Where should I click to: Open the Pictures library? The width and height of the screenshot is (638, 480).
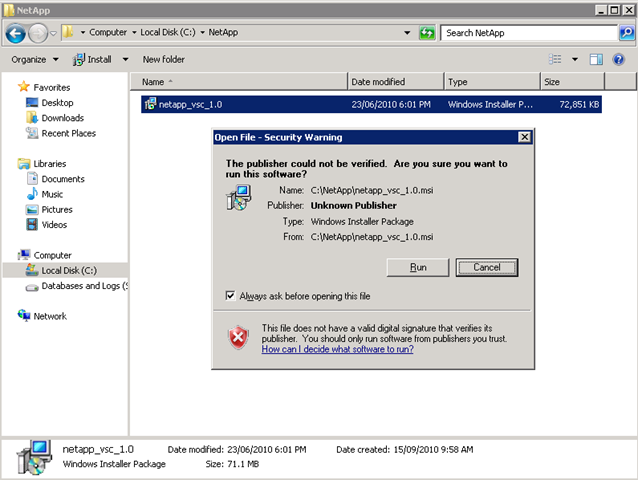(x=57, y=209)
